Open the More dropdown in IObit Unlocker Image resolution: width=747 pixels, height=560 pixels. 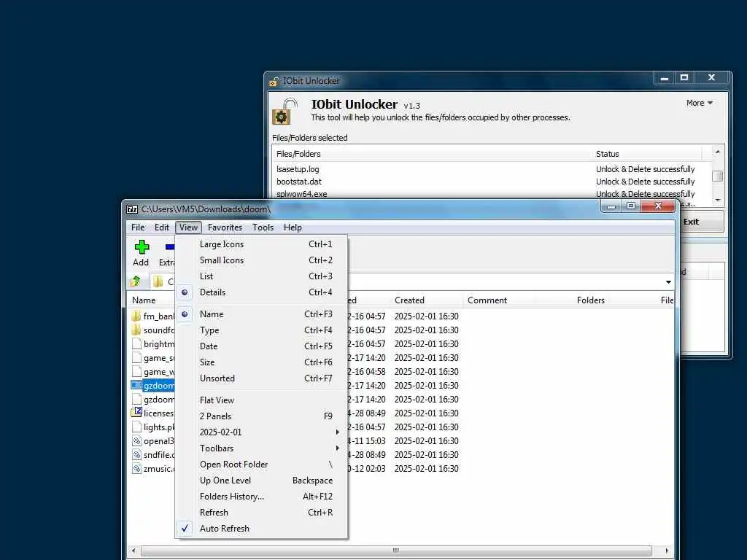click(700, 103)
